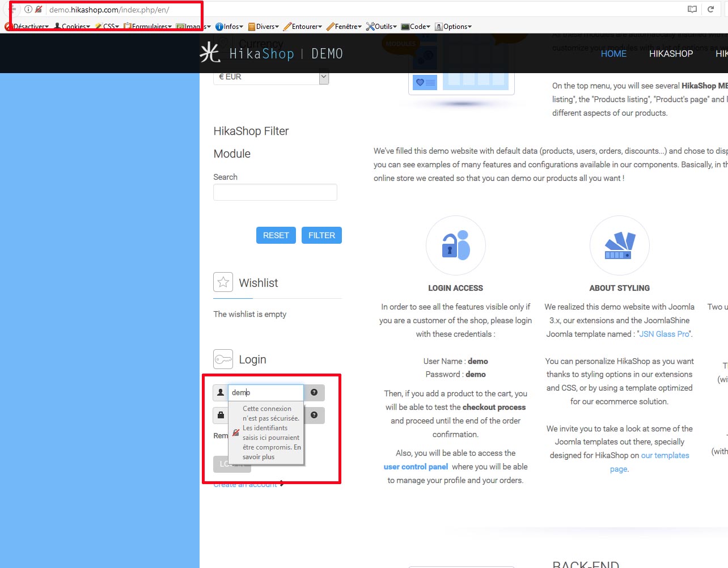Click the LOGIN ACCESS heading
The width and height of the screenshot is (728, 568).
pos(456,288)
